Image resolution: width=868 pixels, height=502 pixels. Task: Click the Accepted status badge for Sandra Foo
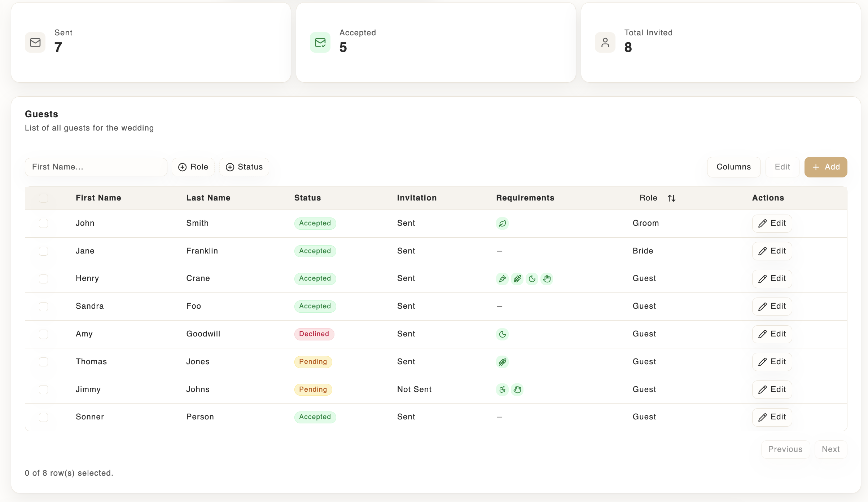click(315, 306)
